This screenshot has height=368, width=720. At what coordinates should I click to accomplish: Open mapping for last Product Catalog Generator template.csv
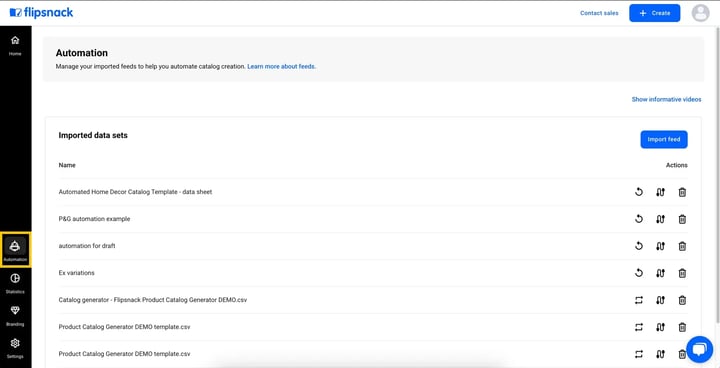pyautogui.click(x=660, y=354)
